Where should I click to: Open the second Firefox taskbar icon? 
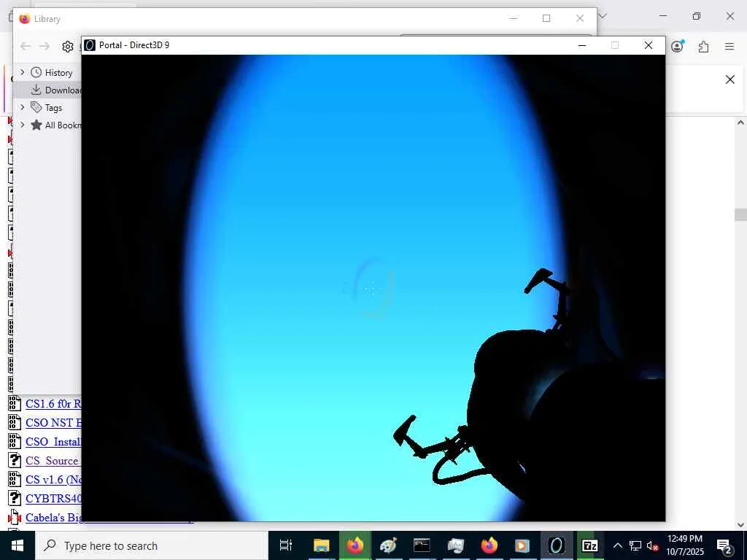pos(489,545)
